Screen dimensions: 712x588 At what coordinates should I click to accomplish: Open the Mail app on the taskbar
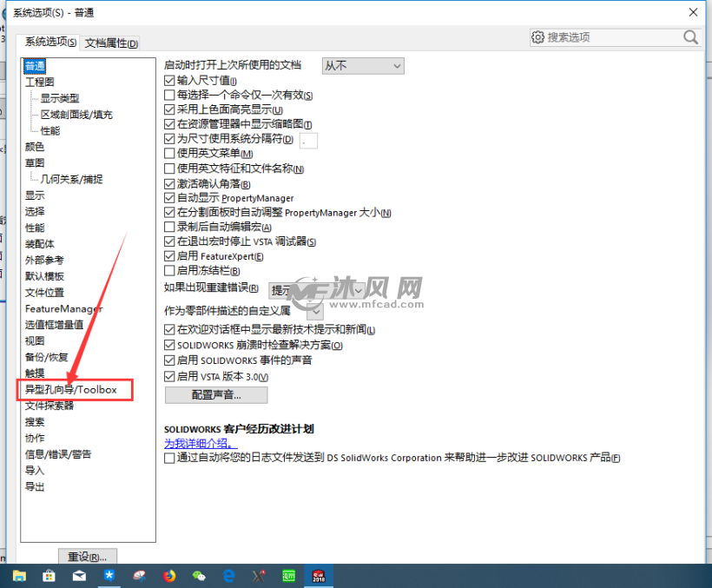tap(79, 576)
